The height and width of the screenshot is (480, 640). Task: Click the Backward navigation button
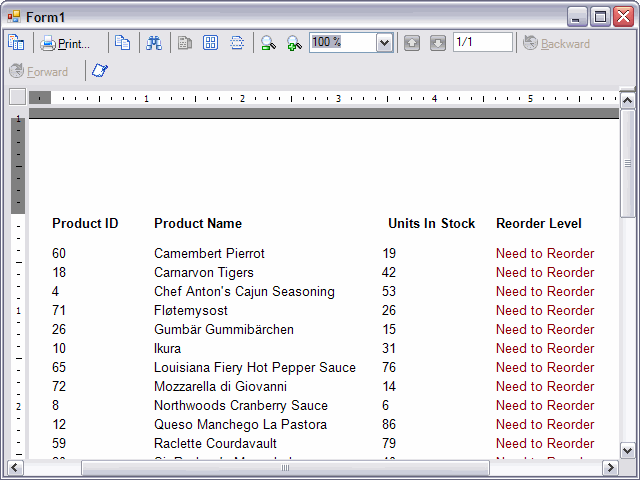pos(556,43)
